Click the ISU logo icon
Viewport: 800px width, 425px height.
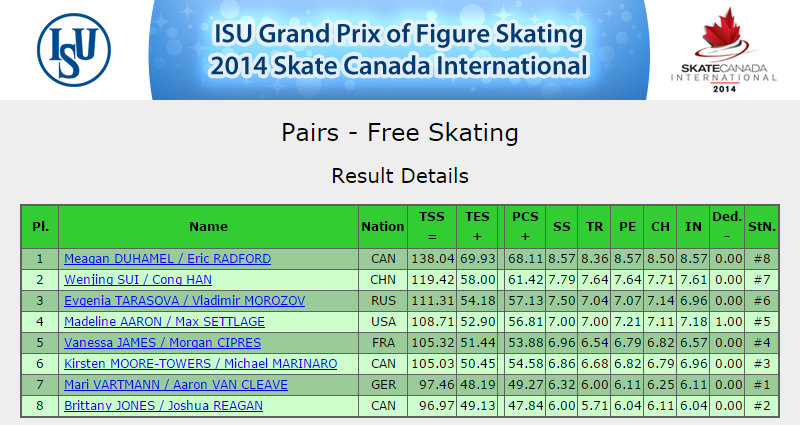[x=74, y=50]
